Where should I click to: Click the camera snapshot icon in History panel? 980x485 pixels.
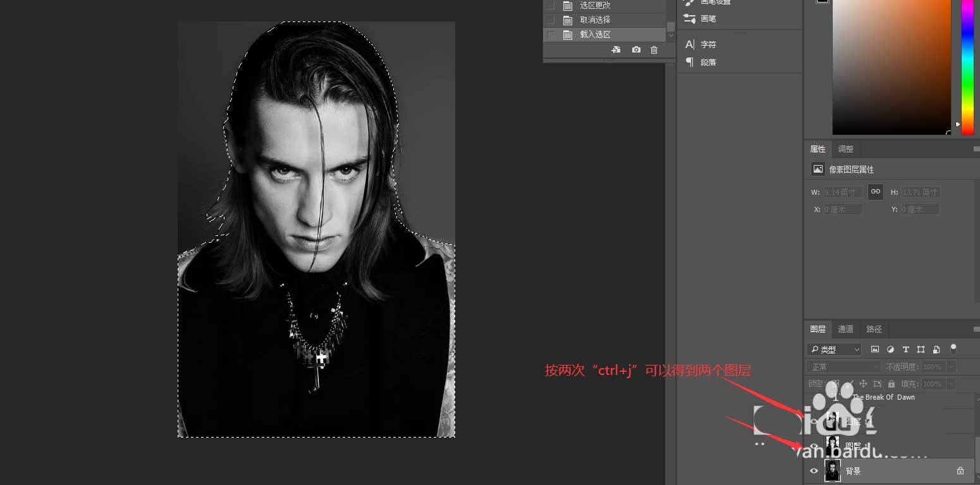[x=636, y=50]
